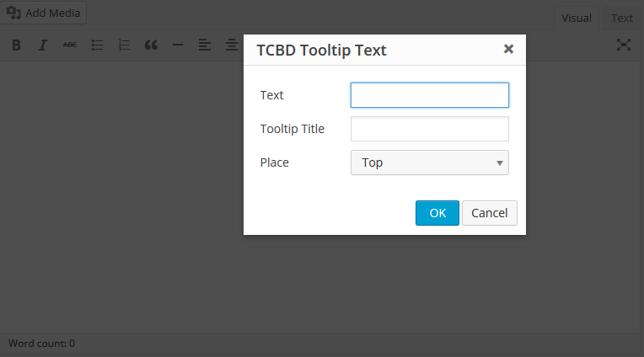Open distraction-free fullscreen mode
Viewport: 644px width, 357px height.
(624, 45)
